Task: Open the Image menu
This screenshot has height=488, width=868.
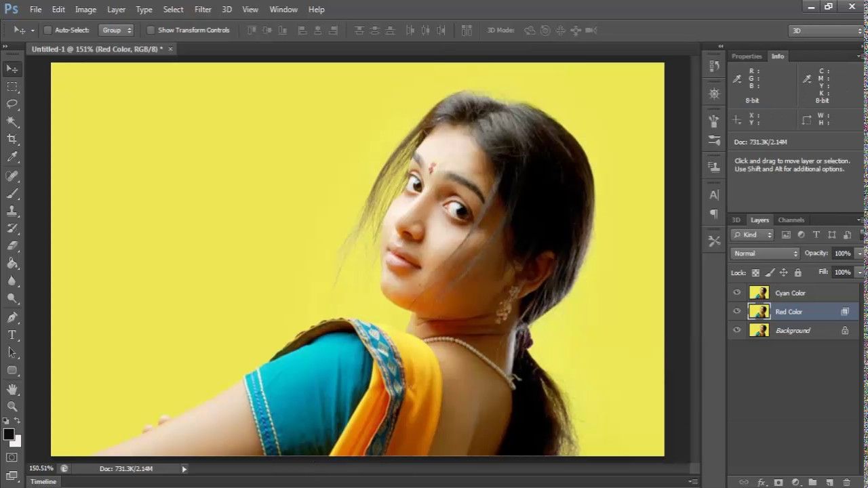Action: [85, 9]
